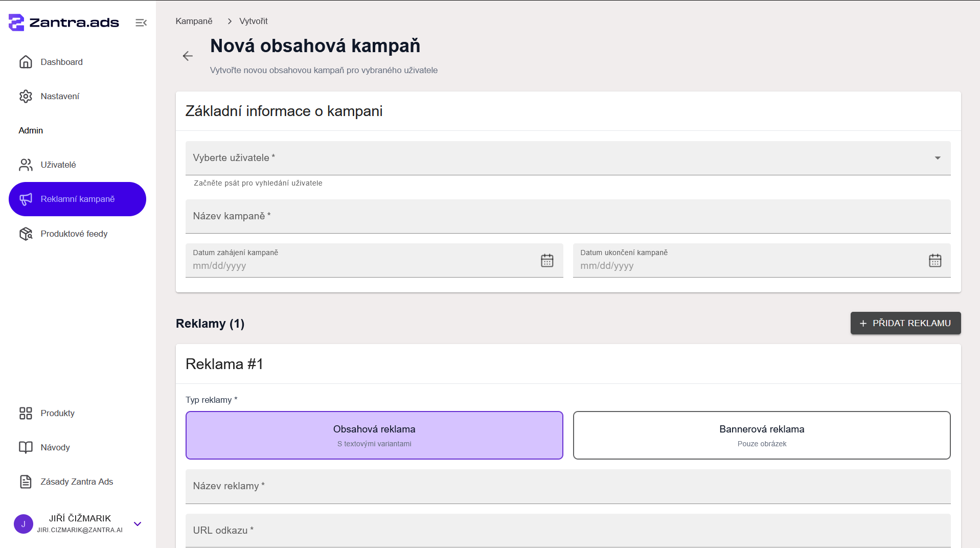This screenshot has height=548, width=980.
Task: Click the Produktové feedy box icon
Action: point(26,234)
